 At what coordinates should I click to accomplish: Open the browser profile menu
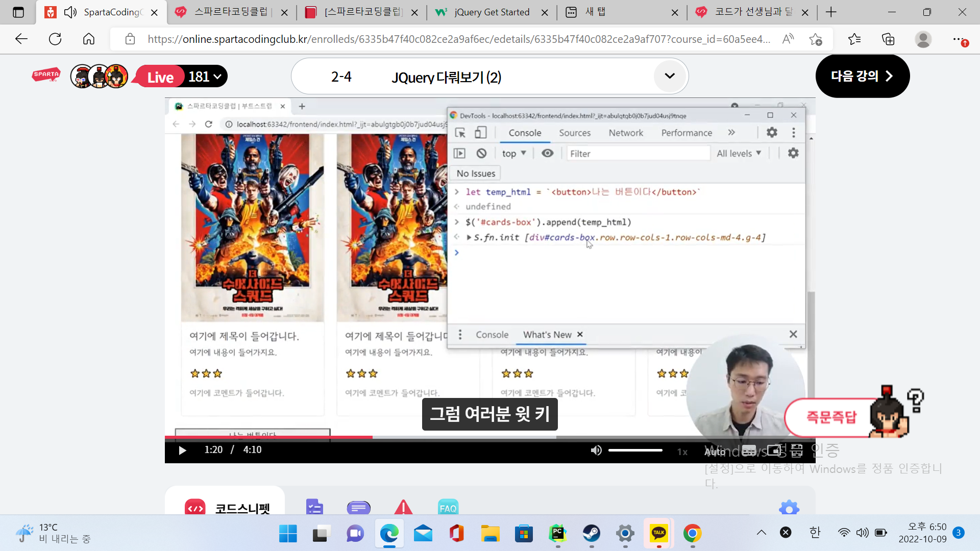tap(923, 39)
